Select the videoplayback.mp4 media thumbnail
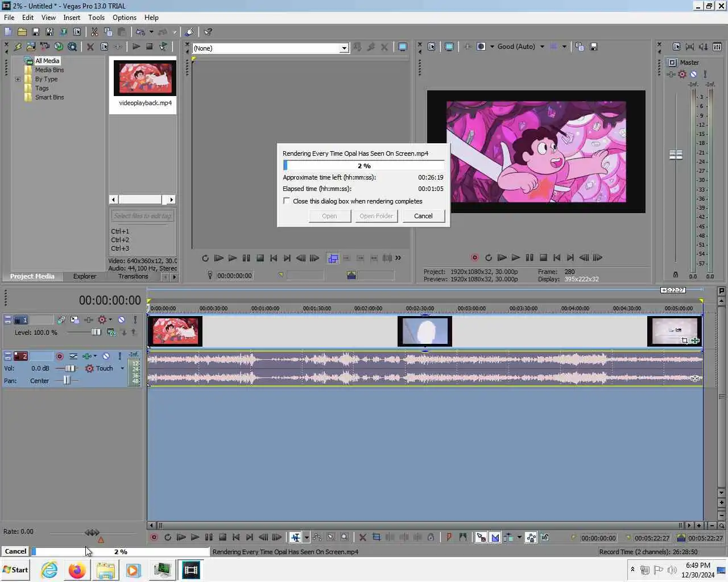The width and height of the screenshot is (728, 582). pos(145,78)
